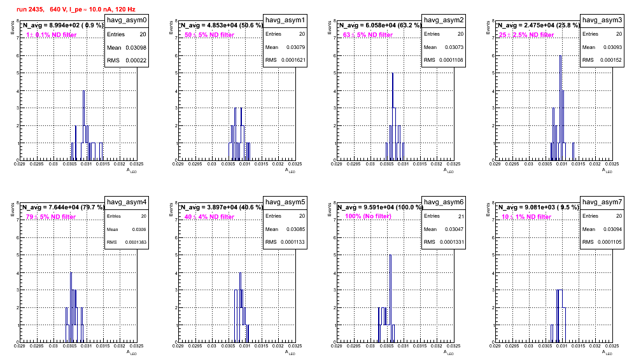Click Entries 20 in havg_asym0 box
Image resolution: width=634 pixels, height=364 pixels.
[127, 34]
